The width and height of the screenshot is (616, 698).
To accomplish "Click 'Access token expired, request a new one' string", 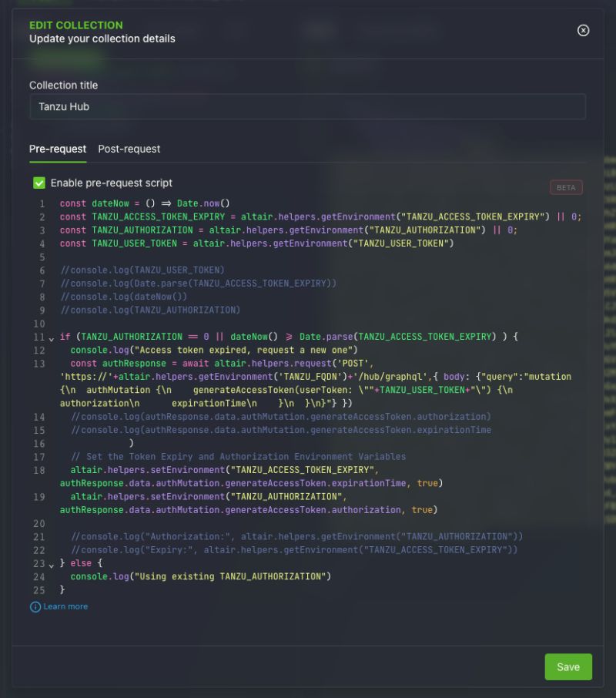I will 244,350.
